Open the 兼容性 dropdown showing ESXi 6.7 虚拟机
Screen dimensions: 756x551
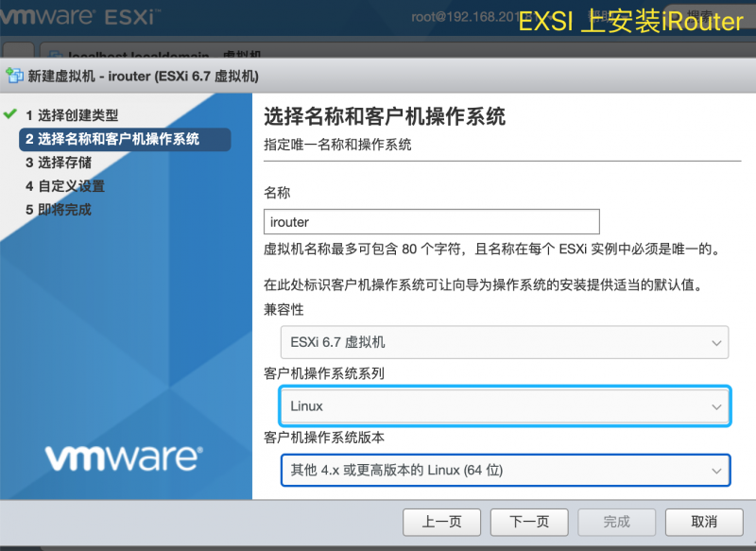[x=505, y=342]
